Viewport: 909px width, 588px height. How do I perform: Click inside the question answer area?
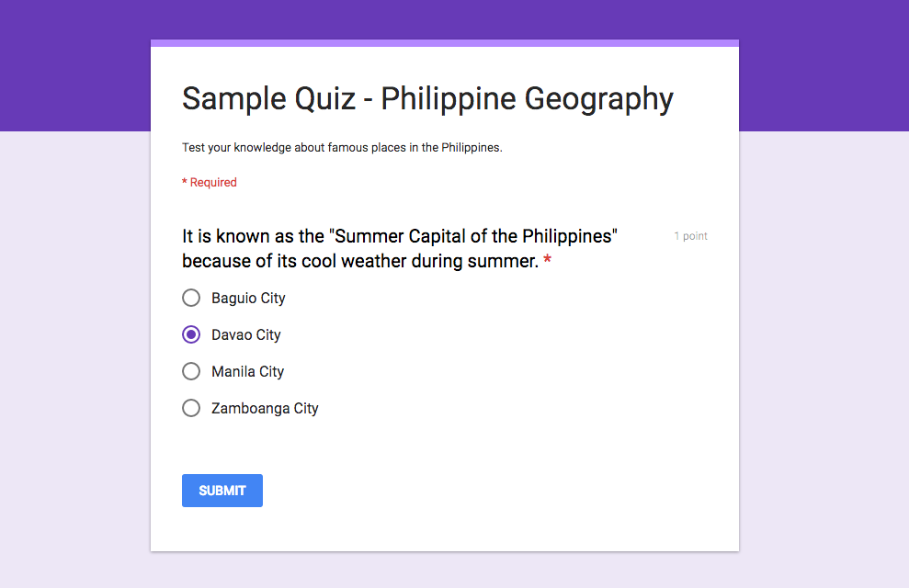click(x=368, y=353)
